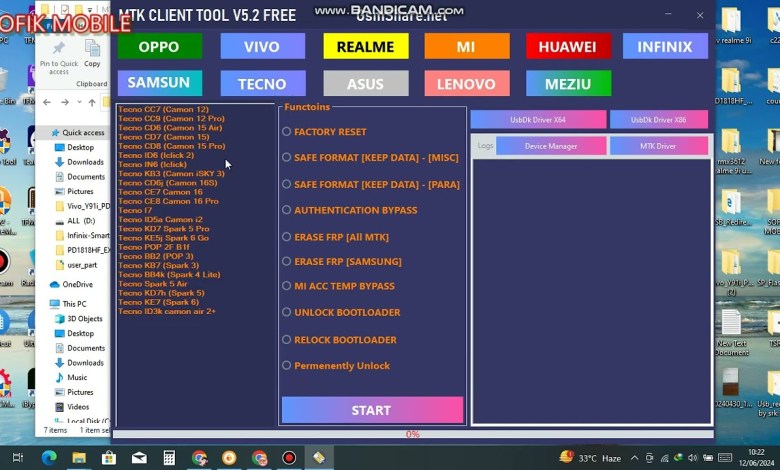Choose Tecno POP 2F B1f model

coord(154,247)
